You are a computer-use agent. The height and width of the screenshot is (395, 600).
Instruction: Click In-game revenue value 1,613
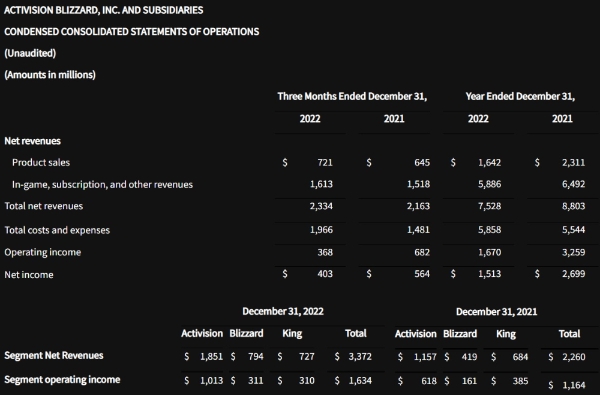pos(321,184)
